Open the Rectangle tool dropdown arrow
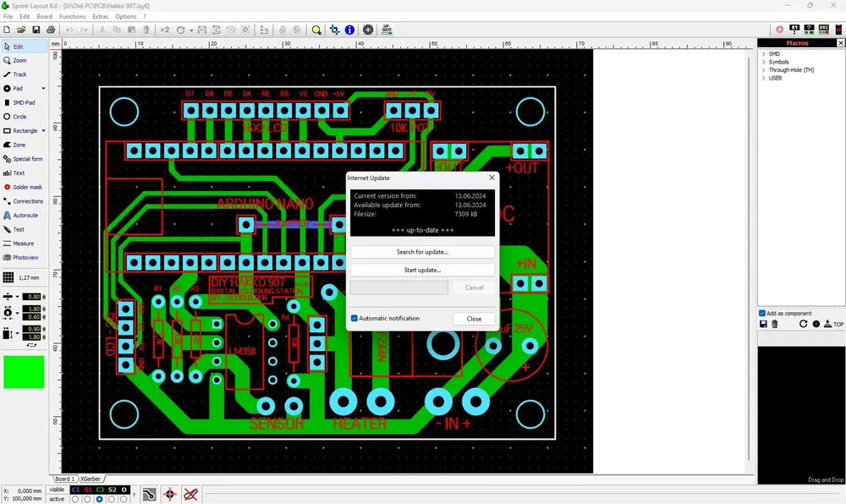This screenshot has height=504, width=846. tap(43, 130)
